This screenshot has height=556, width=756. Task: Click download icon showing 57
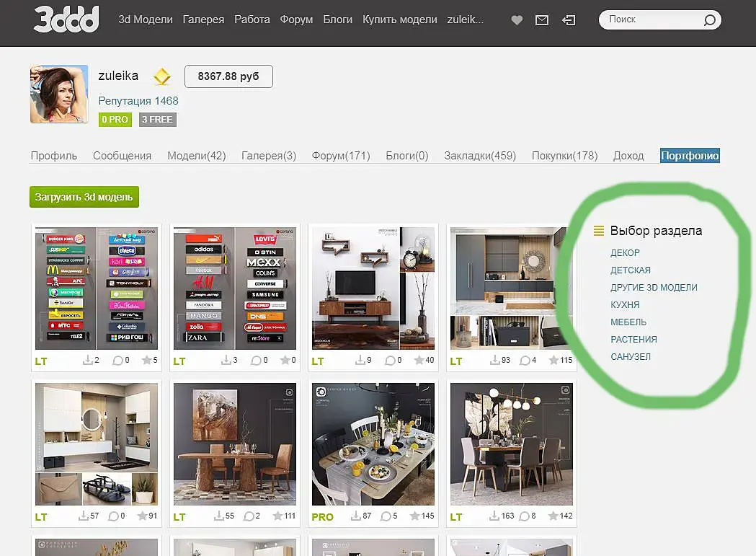point(84,516)
